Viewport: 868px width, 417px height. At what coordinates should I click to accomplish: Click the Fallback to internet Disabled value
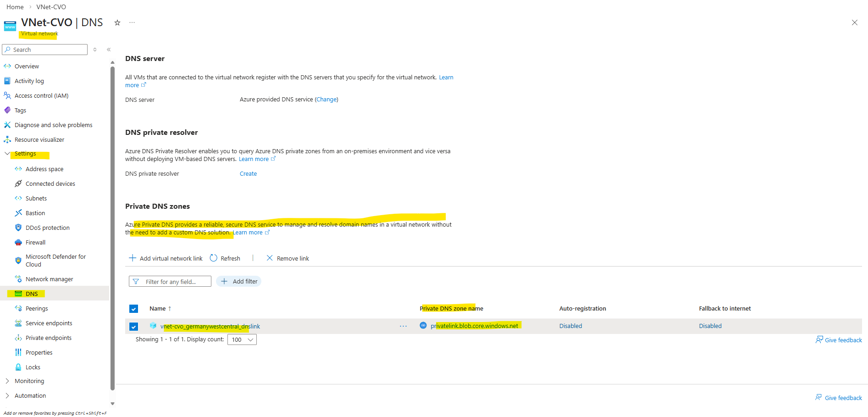click(x=710, y=326)
